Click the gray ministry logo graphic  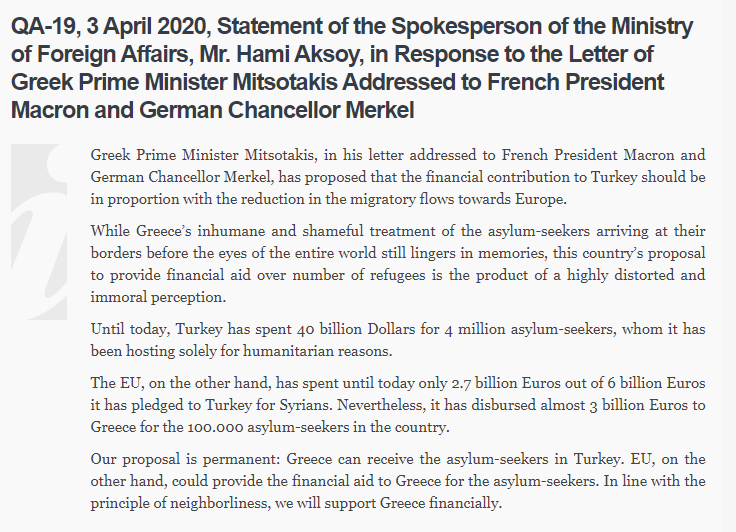39,232
